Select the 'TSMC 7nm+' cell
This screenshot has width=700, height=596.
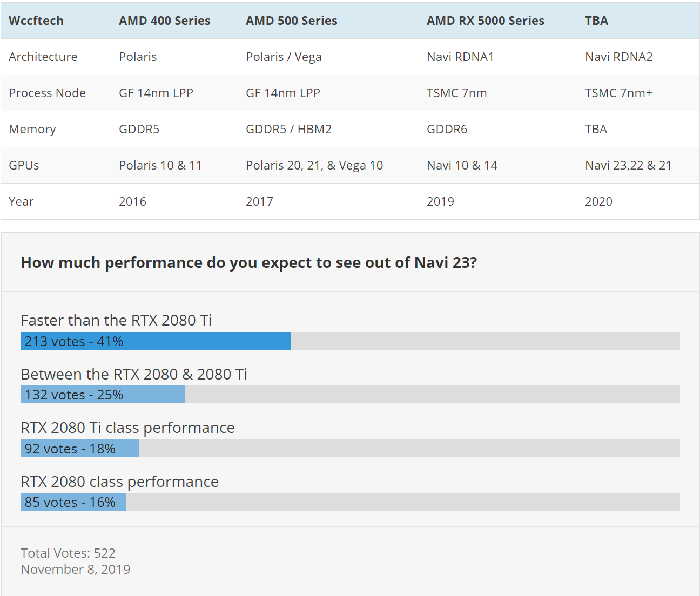[x=638, y=93]
